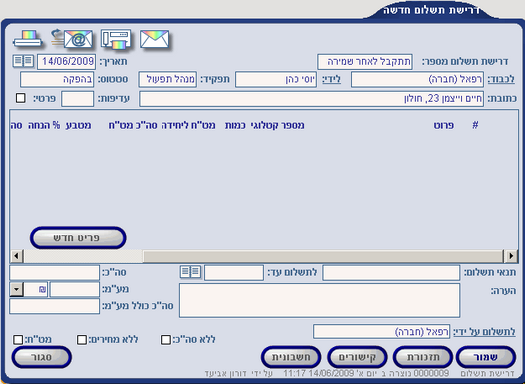The width and height of the screenshot is (525, 384).
Task: Click the מספר קטלוגי column header
Action: pos(278,125)
